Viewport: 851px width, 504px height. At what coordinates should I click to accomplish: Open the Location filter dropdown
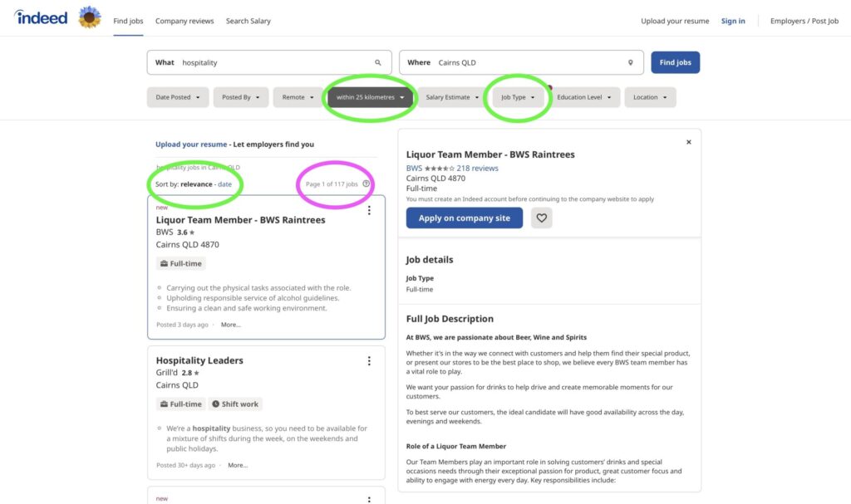(650, 97)
